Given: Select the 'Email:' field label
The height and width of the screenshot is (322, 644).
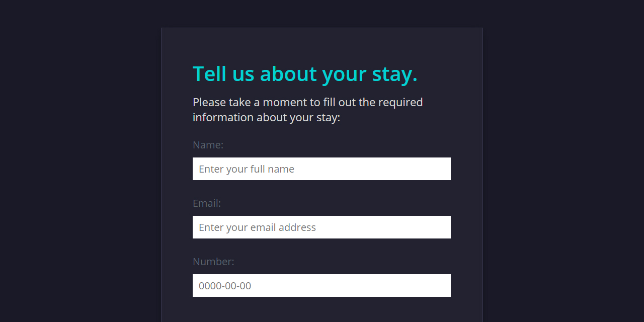Looking at the screenshot, I should click(206, 203).
